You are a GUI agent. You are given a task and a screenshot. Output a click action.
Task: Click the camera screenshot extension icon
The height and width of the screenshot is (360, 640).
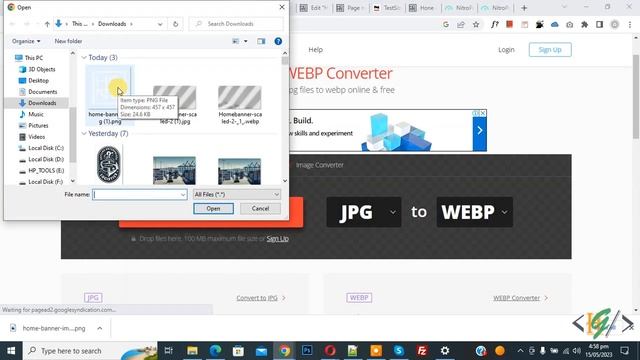(x=569, y=24)
